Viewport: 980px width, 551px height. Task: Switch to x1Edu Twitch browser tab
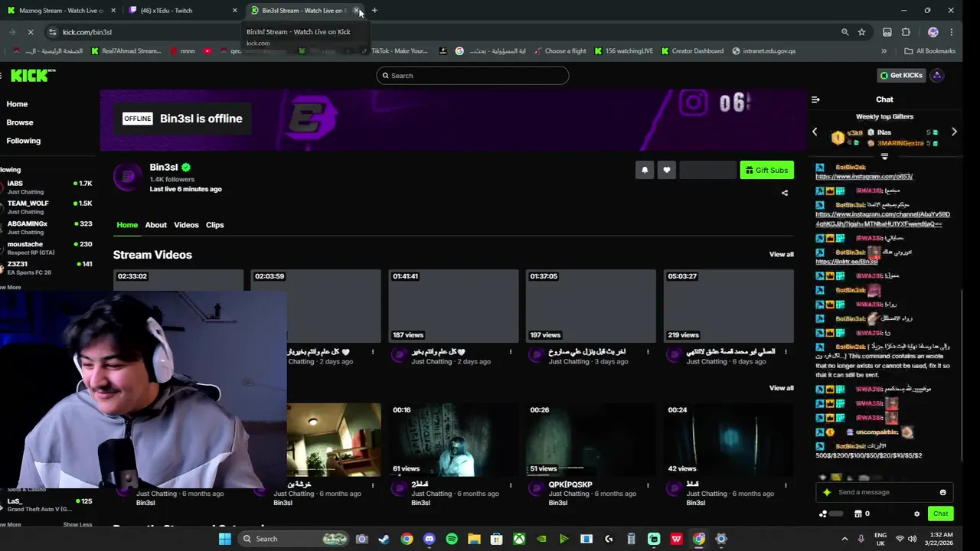(182, 11)
